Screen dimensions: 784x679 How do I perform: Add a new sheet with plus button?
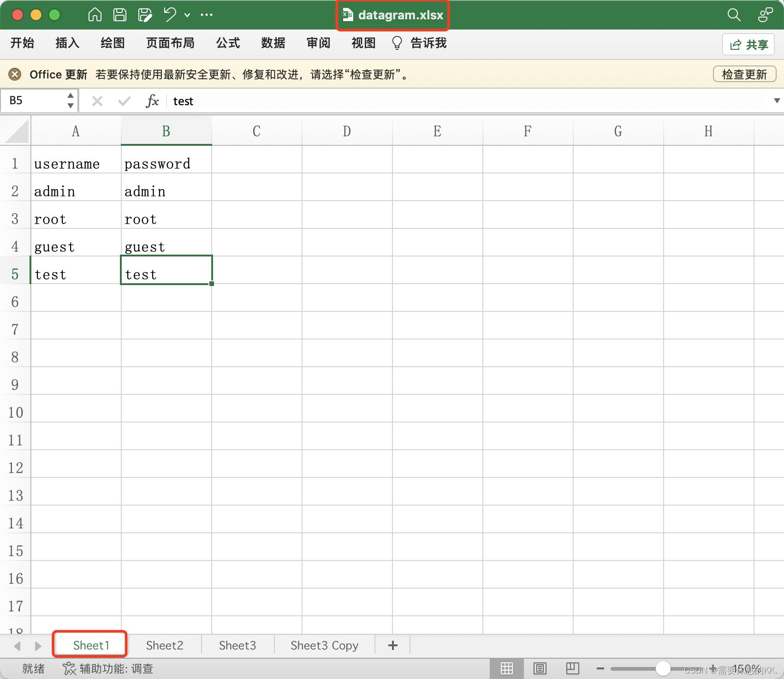click(x=393, y=645)
